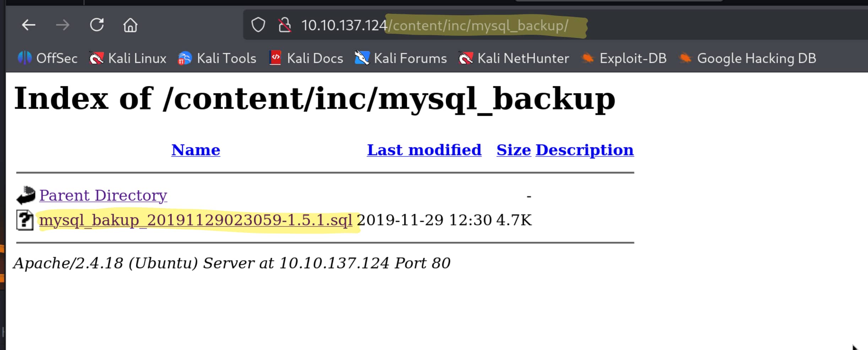This screenshot has width=868, height=350.
Task: Click the browser back arrow
Action: pyautogui.click(x=28, y=25)
